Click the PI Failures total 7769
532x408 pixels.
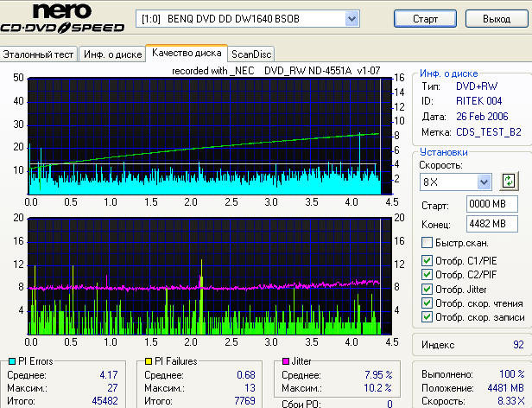[x=244, y=401]
